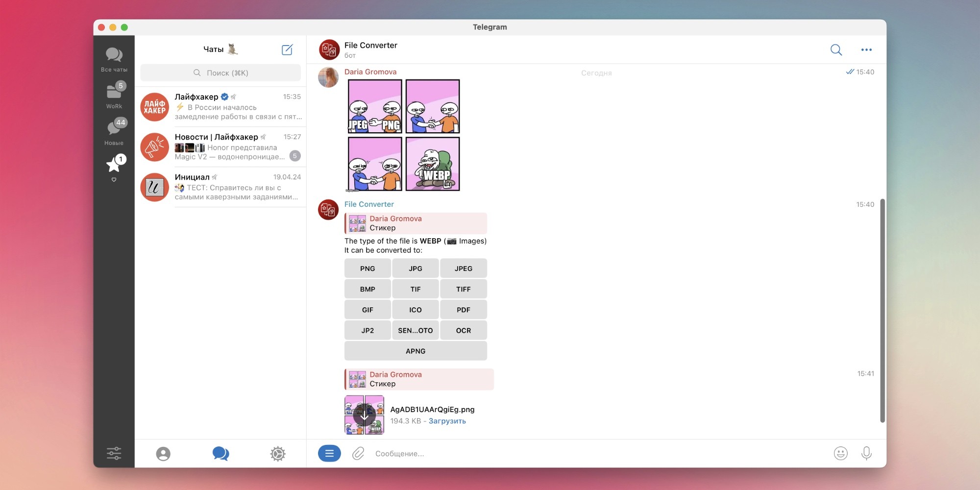Open the star favorites folder
980x490 pixels.
pos(114,168)
